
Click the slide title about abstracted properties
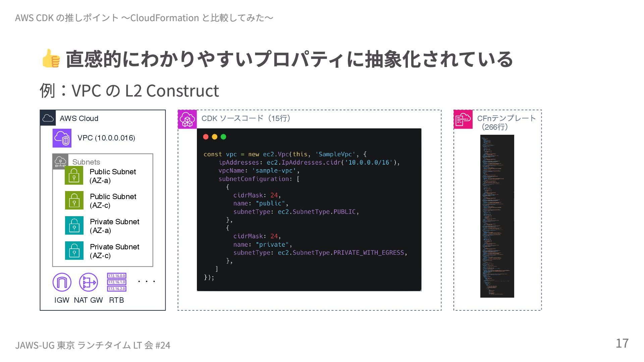pyautogui.click(x=289, y=59)
